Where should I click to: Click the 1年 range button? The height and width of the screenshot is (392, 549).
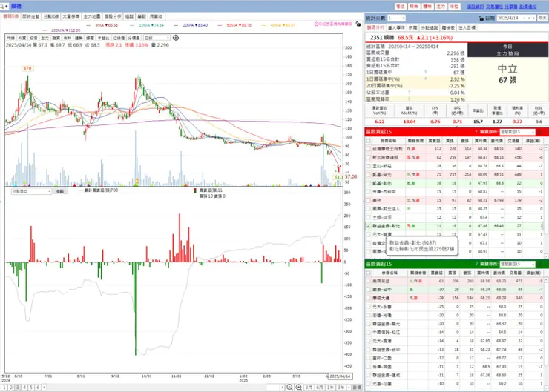click(330, 387)
